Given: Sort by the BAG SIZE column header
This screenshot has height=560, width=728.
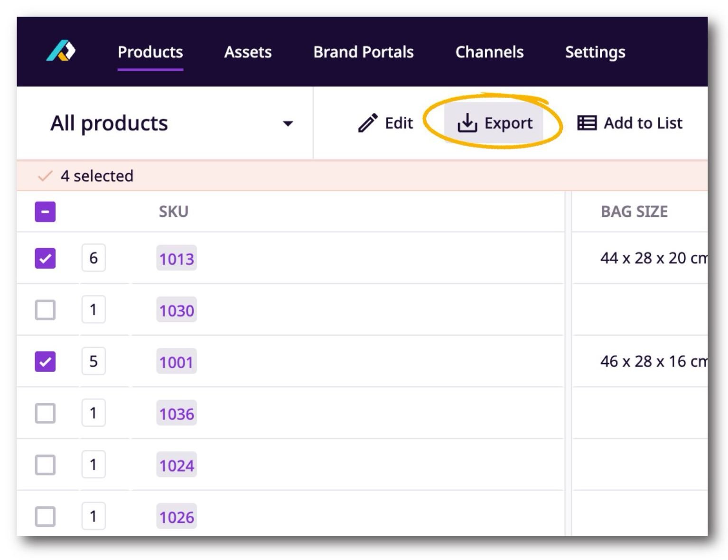Looking at the screenshot, I should (x=635, y=211).
